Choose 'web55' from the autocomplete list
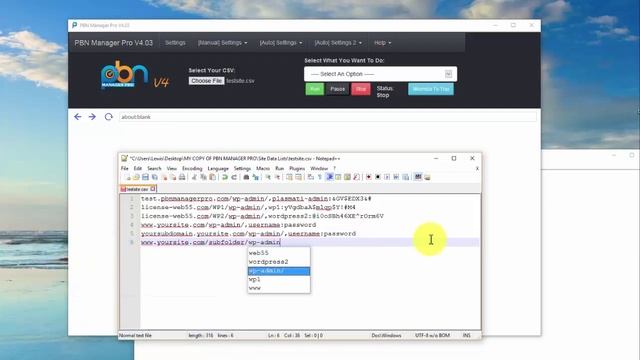Image resolution: width=640 pixels, height=360 pixels. (279, 253)
